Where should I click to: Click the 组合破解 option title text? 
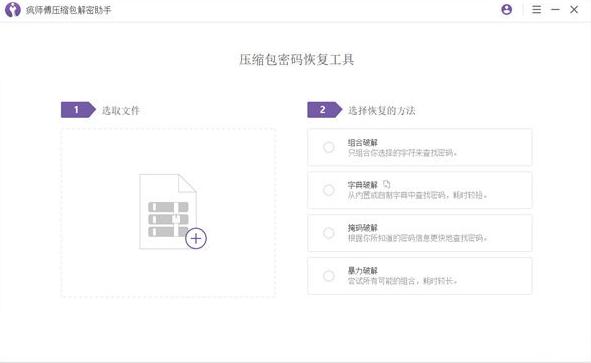click(362, 142)
